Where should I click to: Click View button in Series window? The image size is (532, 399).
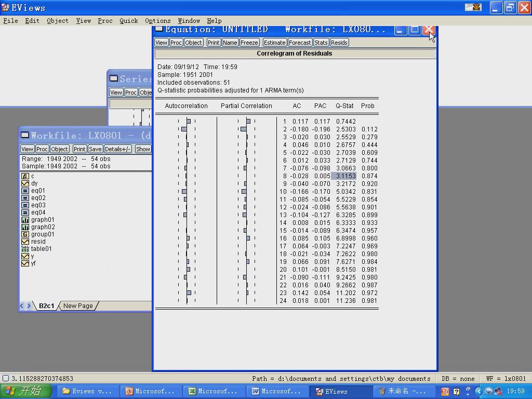click(x=116, y=92)
